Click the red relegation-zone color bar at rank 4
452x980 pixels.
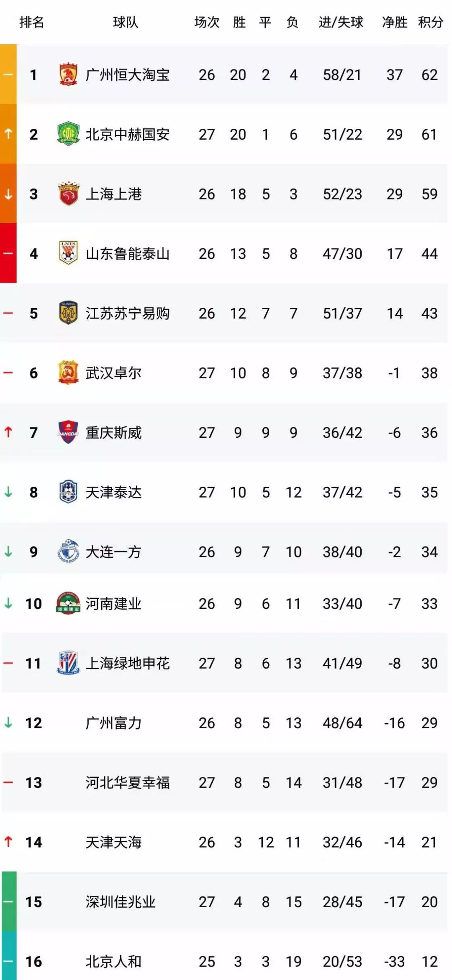pos(8,253)
